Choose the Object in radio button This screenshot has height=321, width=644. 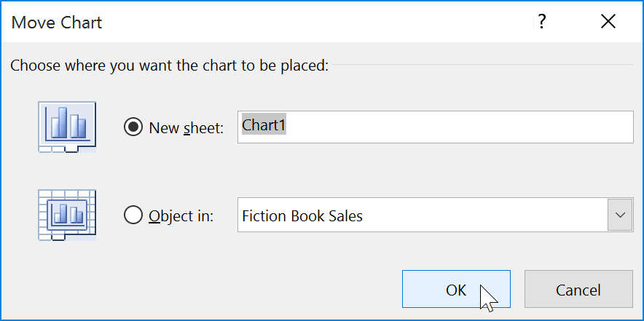tap(133, 215)
